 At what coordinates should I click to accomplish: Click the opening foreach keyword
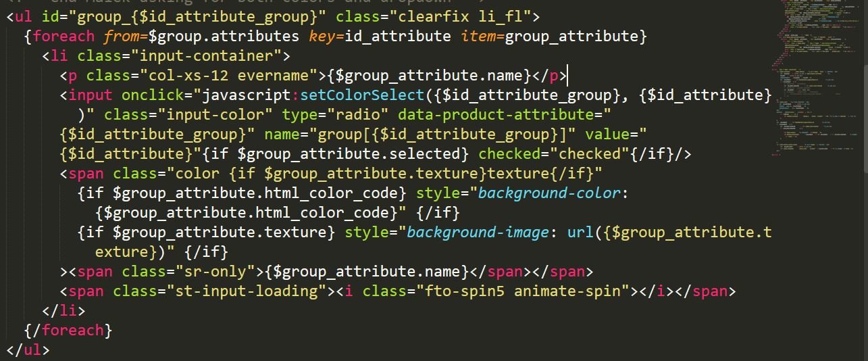point(63,35)
